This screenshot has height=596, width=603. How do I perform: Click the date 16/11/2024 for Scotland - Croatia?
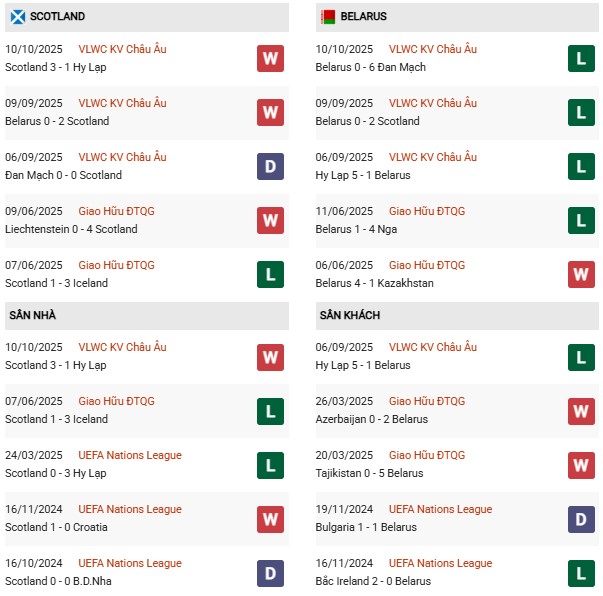click(36, 509)
